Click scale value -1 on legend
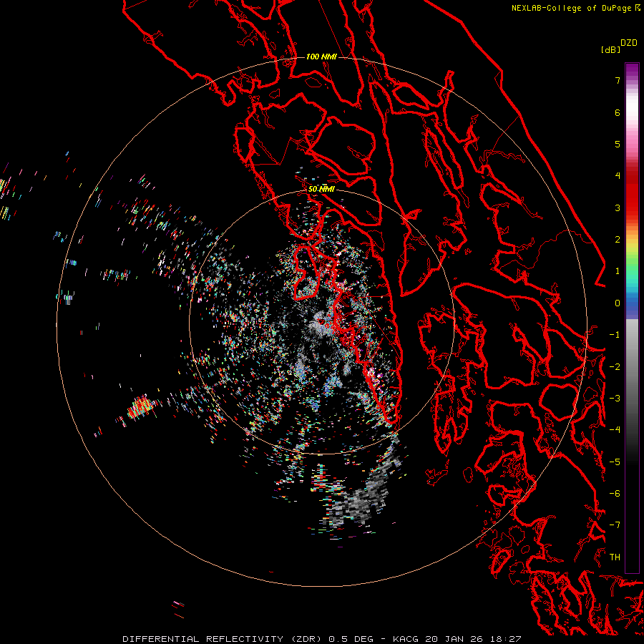Image resolution: width=644 pixels, height=644 pixels. tap(615, 335)
